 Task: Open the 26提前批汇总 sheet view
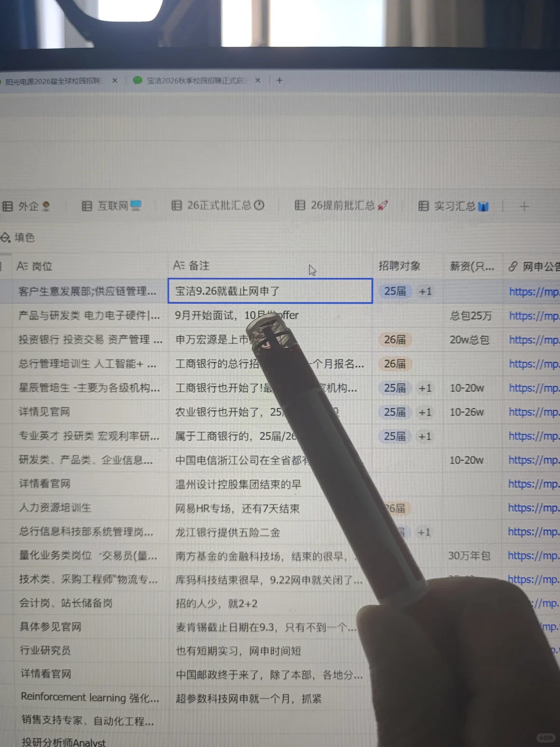(341, 205)
